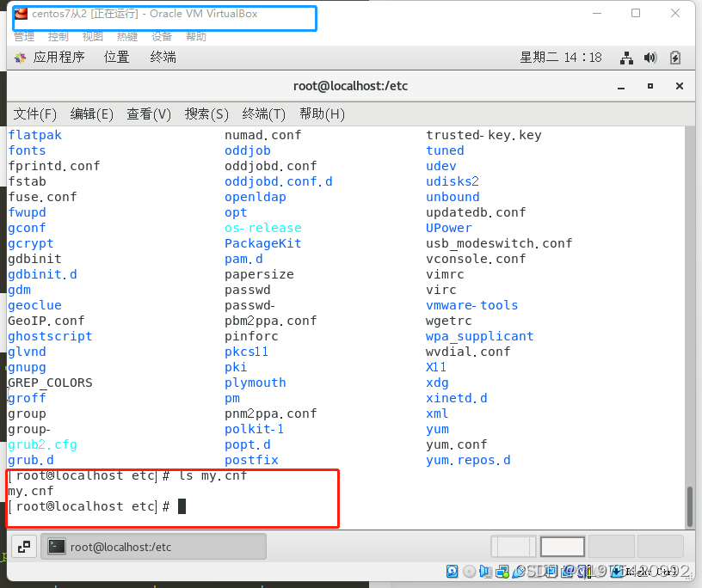
Task: Click the usb_modeswitch.conf file name
Action: pos(499,243)
